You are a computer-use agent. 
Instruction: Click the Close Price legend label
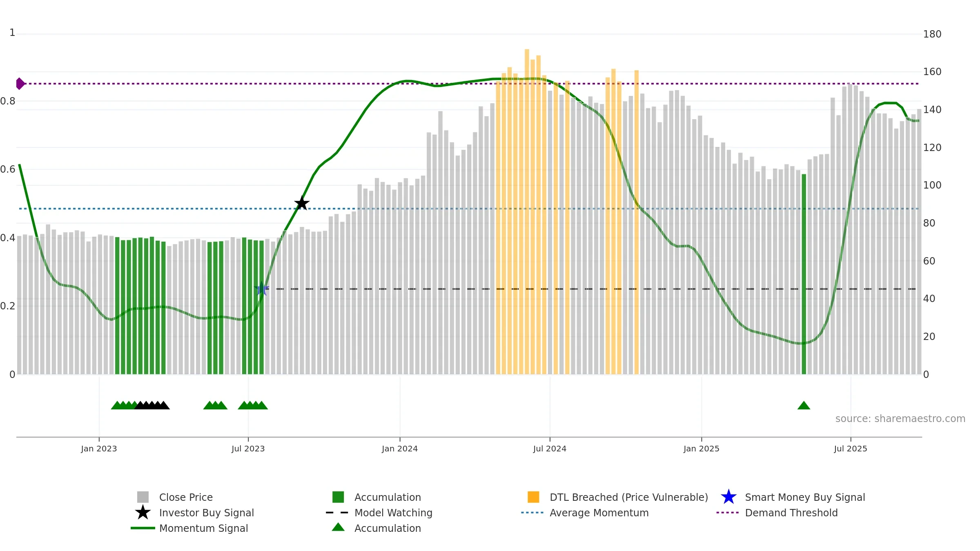tap(186, 497)
